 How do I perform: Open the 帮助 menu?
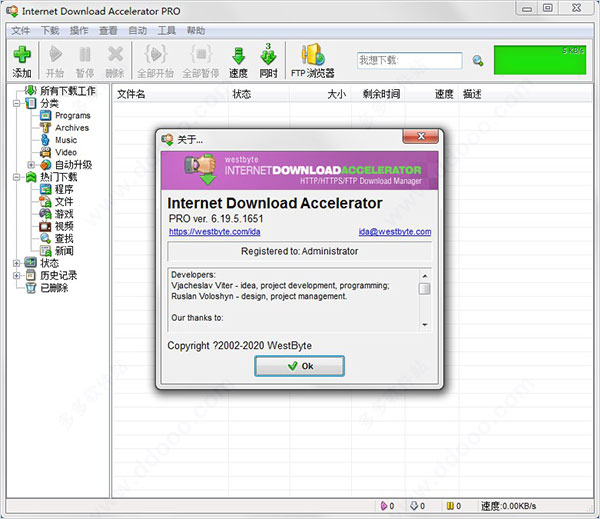click(x=196, y=31)
